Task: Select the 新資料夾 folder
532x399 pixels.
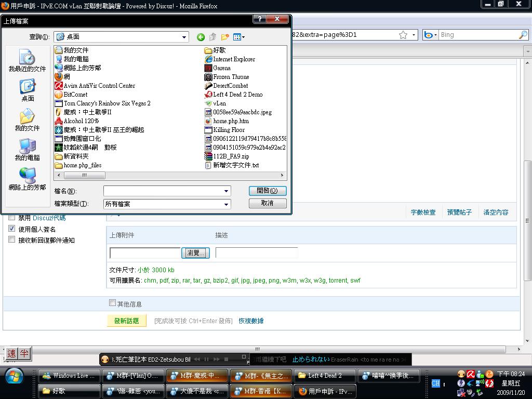Action: [x=72, y=156]
